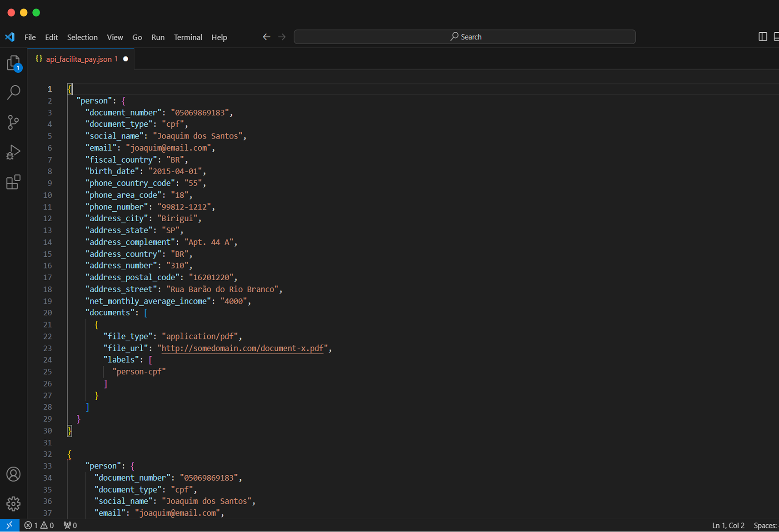Open the Search view in activity bar

pyautogui.click(x=13, y=92)
